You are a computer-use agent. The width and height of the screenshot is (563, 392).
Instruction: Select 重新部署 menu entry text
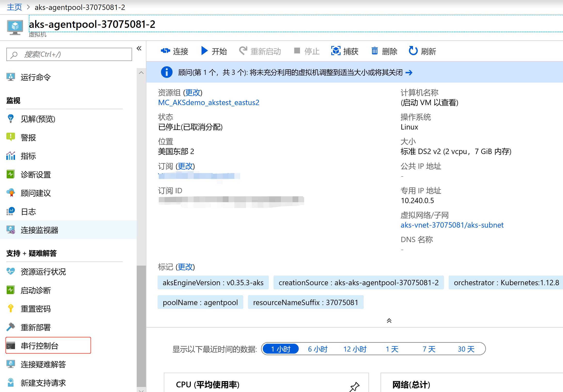tap(36, 327)
